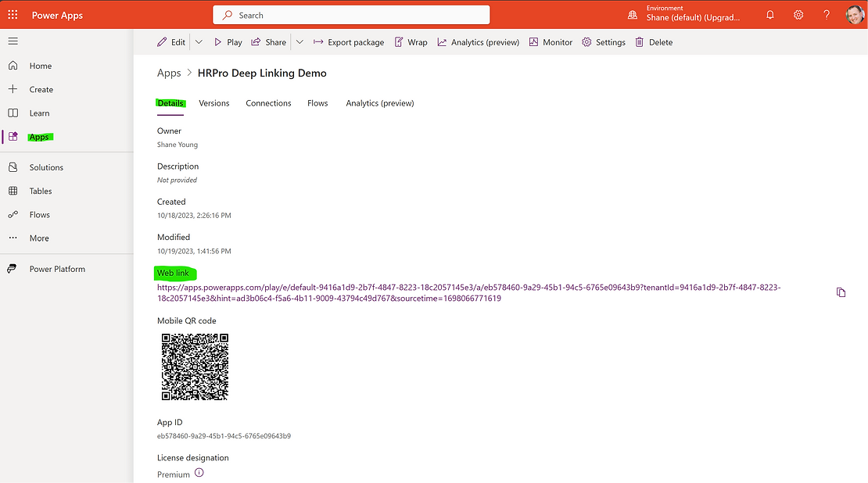Open the app launcher waffle icon

(13, 15)
